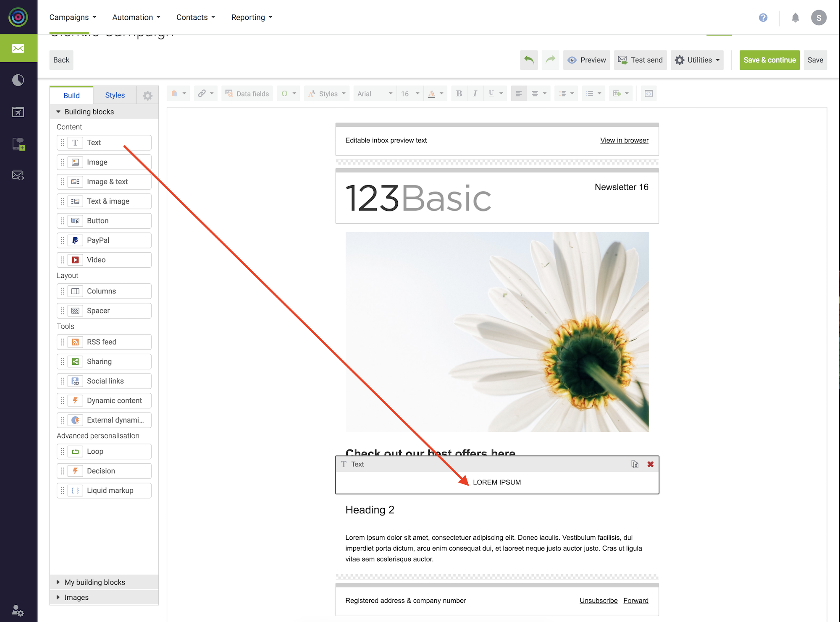Open the notifications bell

point(795,18)
